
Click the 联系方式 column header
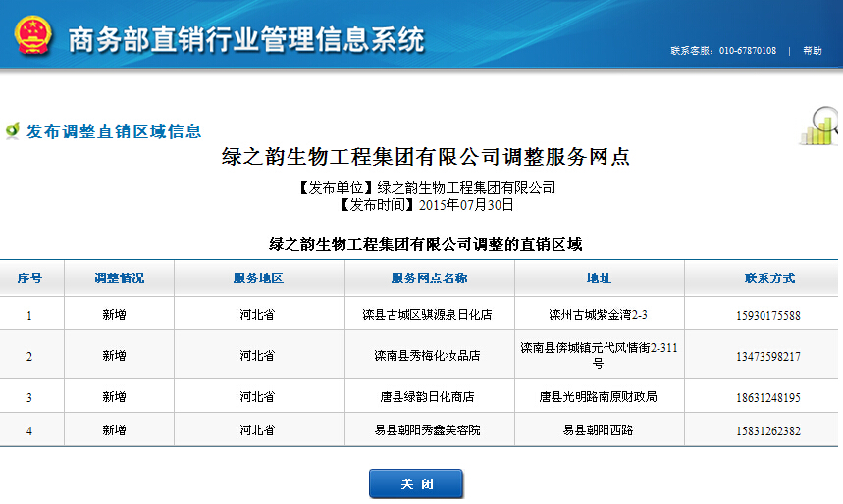(x=768, y=278)
